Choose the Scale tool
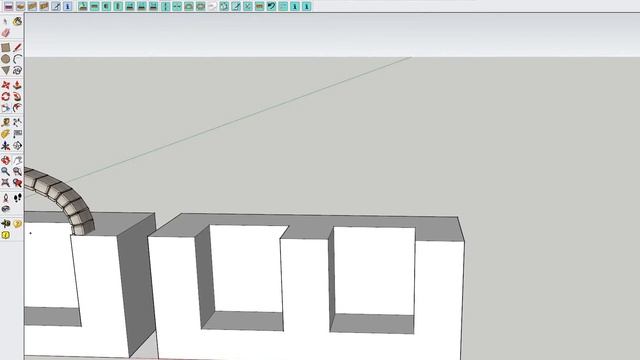This screenshot has width=640, height=360. click(5, 108)
